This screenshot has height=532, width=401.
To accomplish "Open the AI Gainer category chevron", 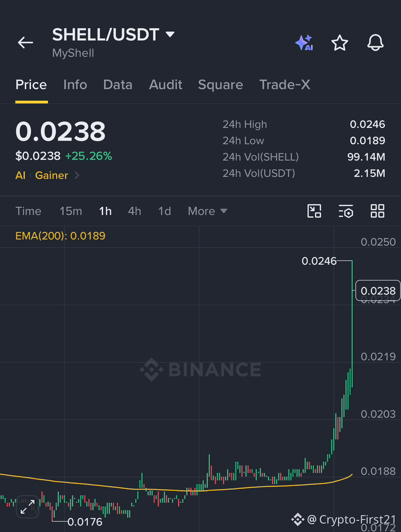I will (x=77, y=175).
